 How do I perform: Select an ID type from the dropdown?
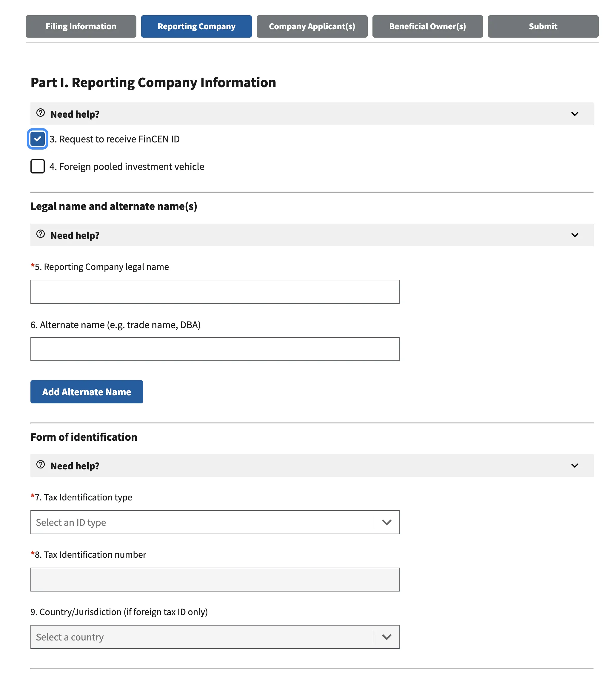pos(201,522)
